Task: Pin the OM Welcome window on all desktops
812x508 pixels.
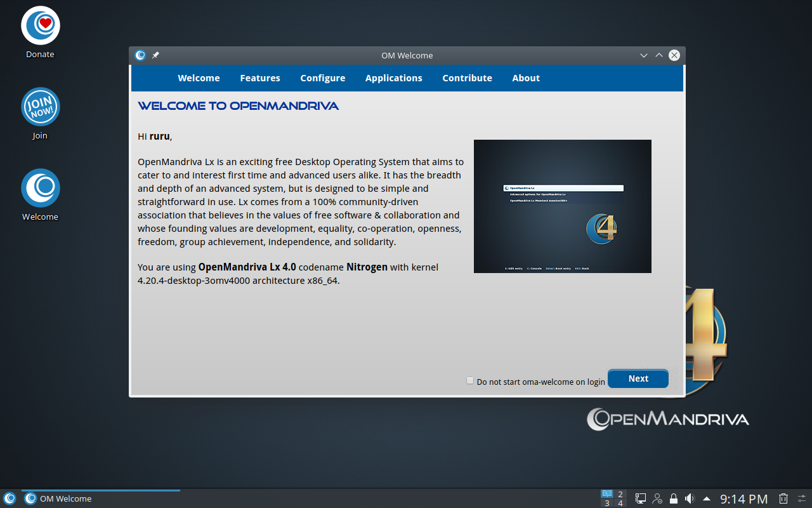Action: (x=155, y=55)
